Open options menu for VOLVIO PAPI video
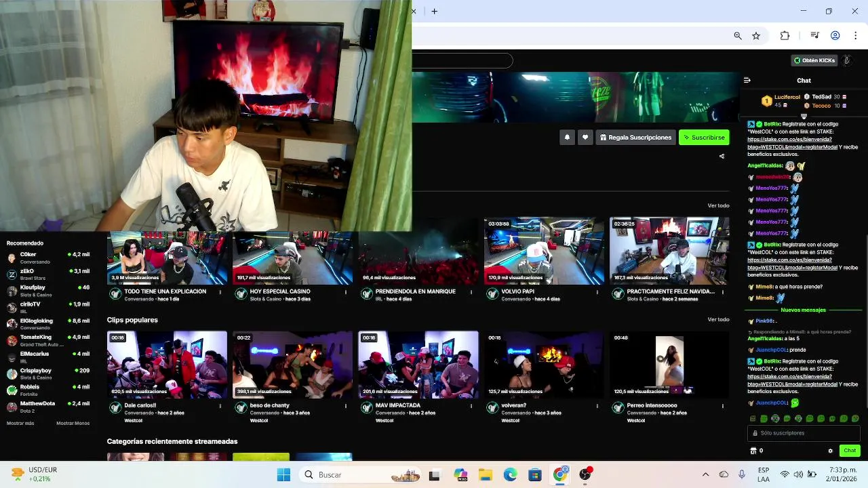Screen dimensions: 868x488 pyautogui.click(x=597, y=292)
